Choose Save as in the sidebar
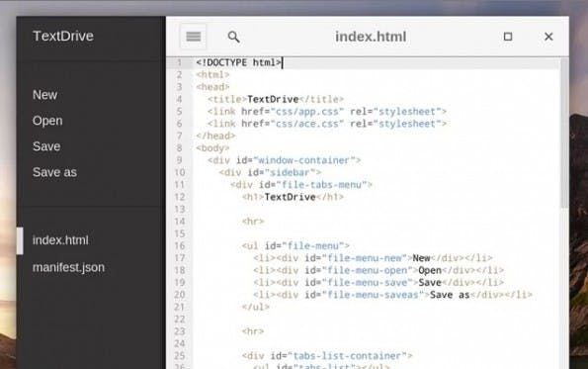This screenshot has height=369, width=588. (x=54, y=172)
